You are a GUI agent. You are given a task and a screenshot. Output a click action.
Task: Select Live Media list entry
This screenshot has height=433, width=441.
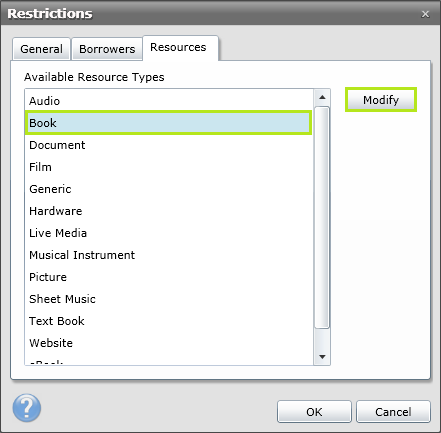(x=169, y=233)
